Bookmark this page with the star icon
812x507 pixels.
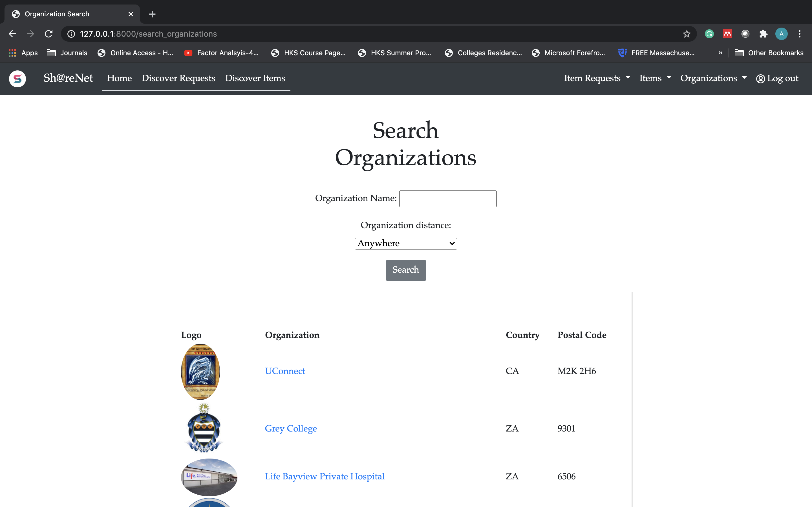687,34
